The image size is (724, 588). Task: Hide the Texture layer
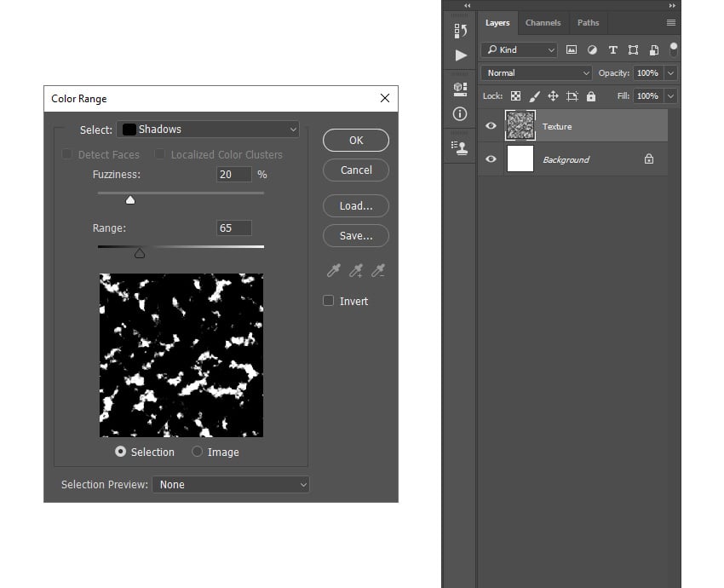[491, 126]
